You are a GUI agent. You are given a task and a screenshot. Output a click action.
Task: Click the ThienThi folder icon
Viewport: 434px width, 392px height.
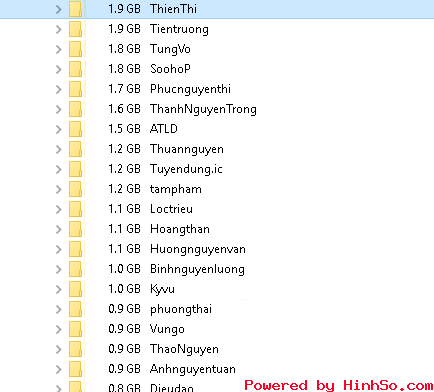tap(76, 9)
